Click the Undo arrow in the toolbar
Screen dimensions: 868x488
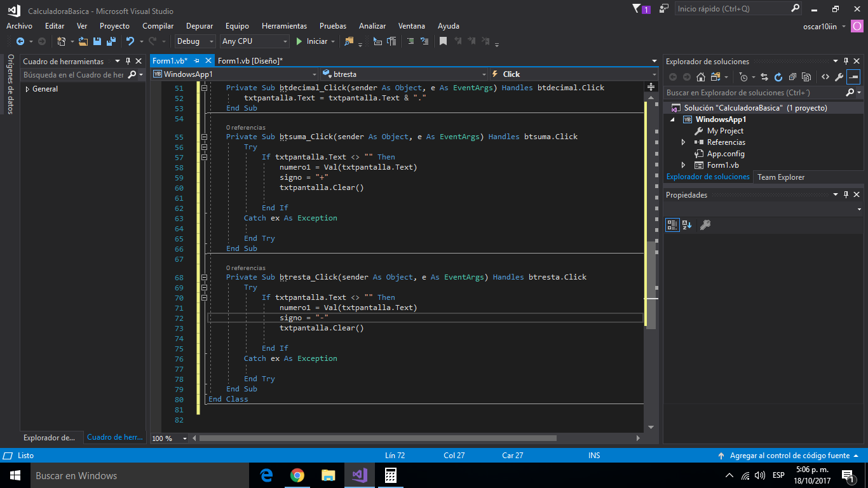click(x=130, y=41)
